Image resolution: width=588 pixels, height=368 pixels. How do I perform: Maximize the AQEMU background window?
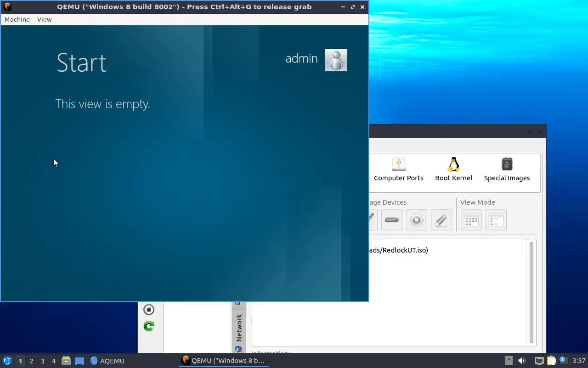[530, 131]
